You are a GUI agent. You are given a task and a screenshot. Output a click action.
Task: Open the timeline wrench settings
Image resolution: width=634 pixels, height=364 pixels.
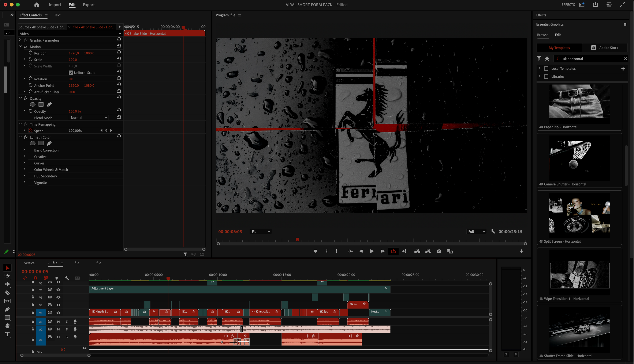click(67, 278)
